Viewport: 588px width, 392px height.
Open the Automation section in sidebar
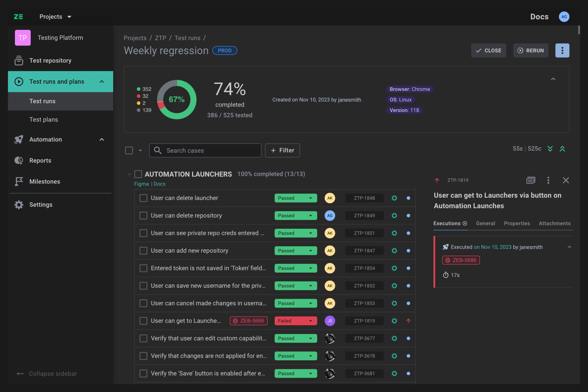[45, 139]
